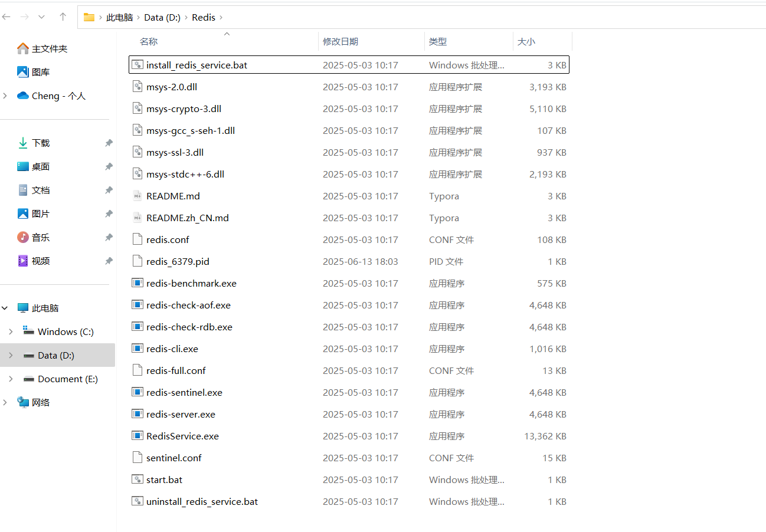Click the install_redis_service.bat file icon

[137, 65]
